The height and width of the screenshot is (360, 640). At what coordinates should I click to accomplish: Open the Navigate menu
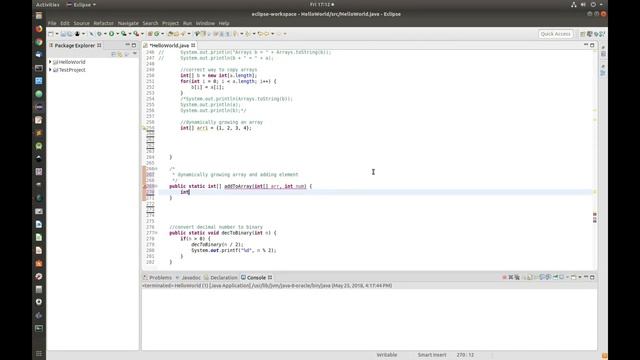tap(128, 23)
